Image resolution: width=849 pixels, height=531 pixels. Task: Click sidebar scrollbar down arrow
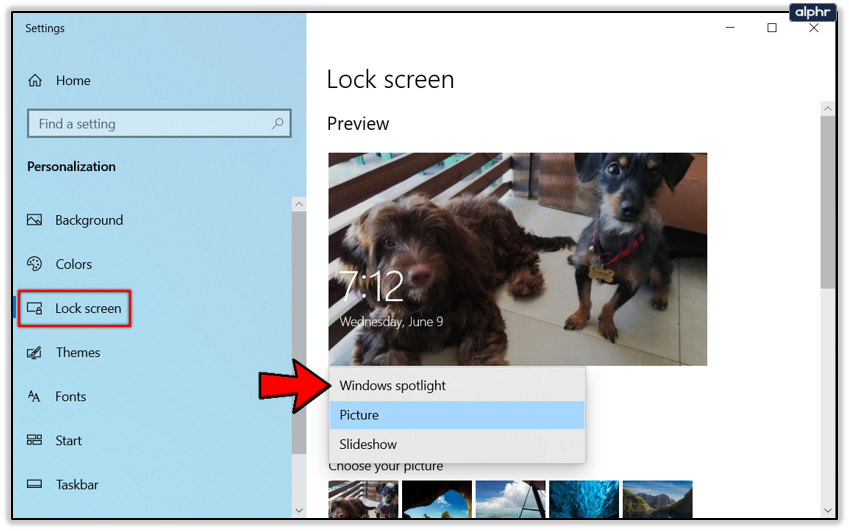pos(299,510)
